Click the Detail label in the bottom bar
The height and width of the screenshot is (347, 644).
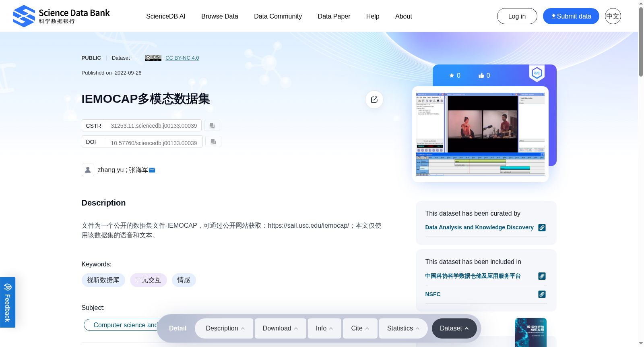point(178,328)
